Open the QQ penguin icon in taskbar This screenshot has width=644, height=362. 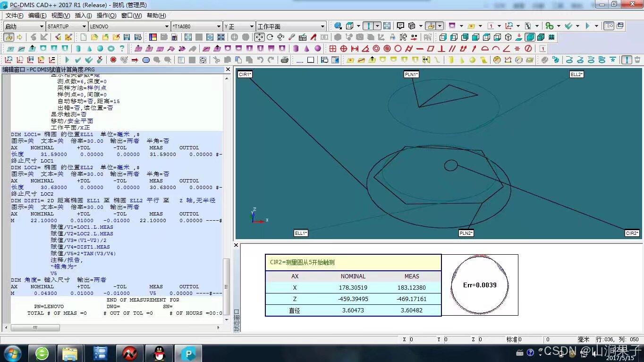pyautogui.click(x=160, y=353)
